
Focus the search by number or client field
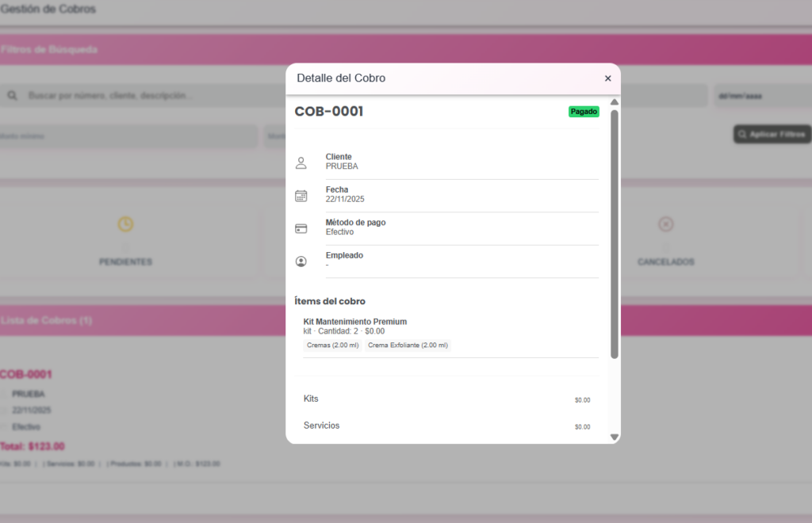coord(143,96)
